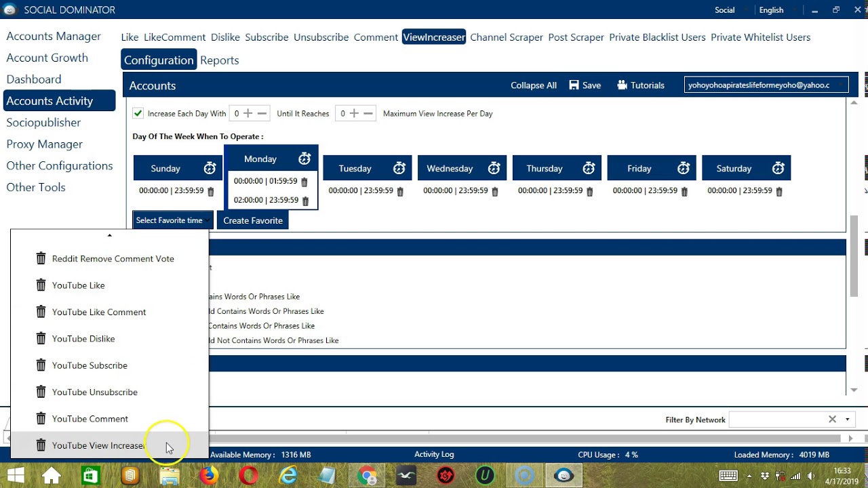
Task: Delete Saturday's time slot with trash icon
Action: point(779,192)
